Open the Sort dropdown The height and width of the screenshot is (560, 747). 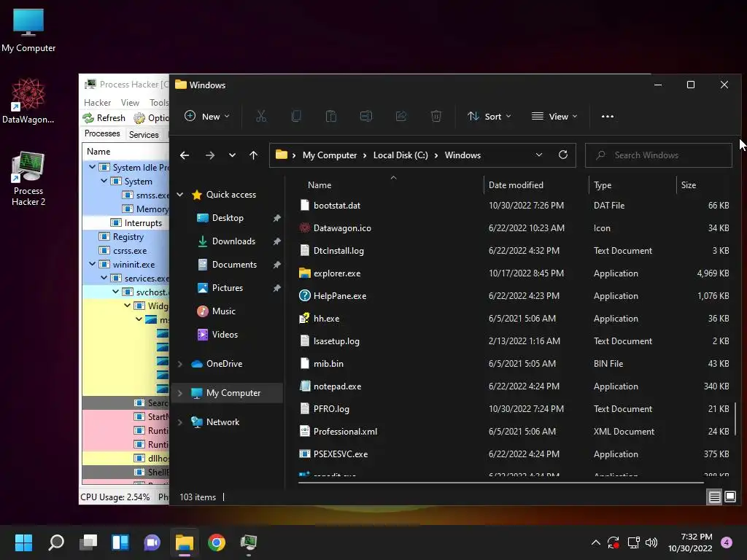[x=489, y=116]
